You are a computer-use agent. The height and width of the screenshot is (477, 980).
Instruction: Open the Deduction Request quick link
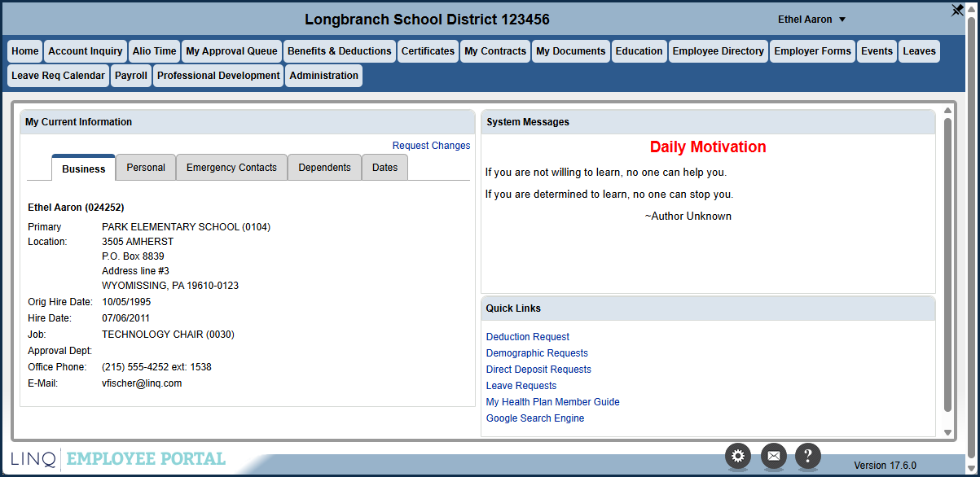coord(527,337)
